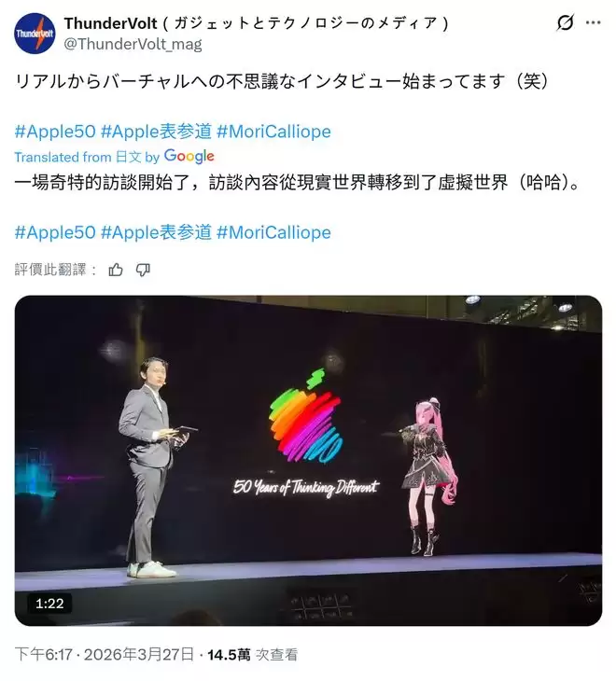Open #MoriCalliope hashtag in original Japanese tweet
The height and width of the screenshot is (681, 616).
pos(273,132)
